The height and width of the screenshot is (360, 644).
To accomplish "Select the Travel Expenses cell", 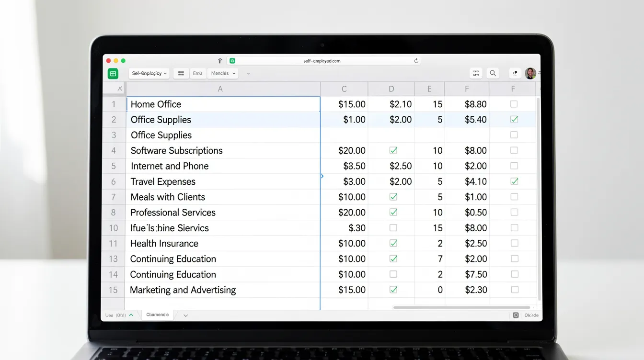I will [223, 181].
